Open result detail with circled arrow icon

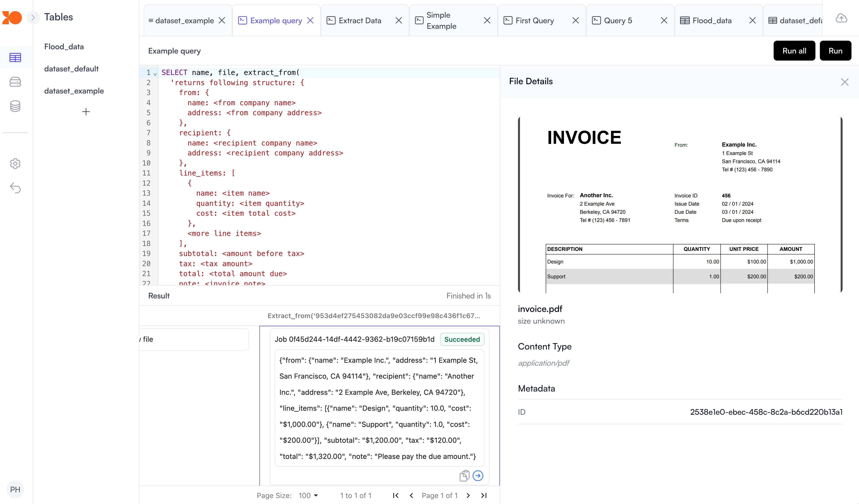tap(478, 476)
